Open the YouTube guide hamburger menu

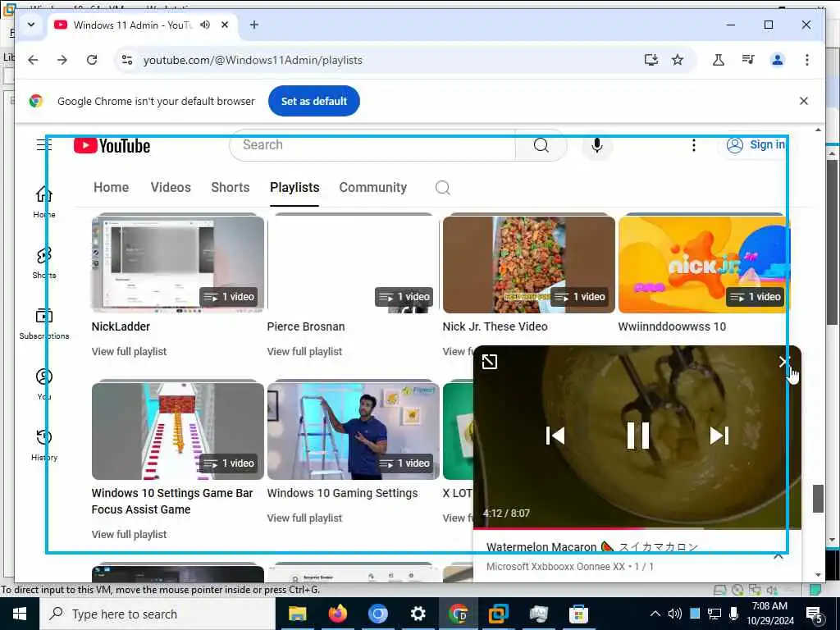(44, 144)
